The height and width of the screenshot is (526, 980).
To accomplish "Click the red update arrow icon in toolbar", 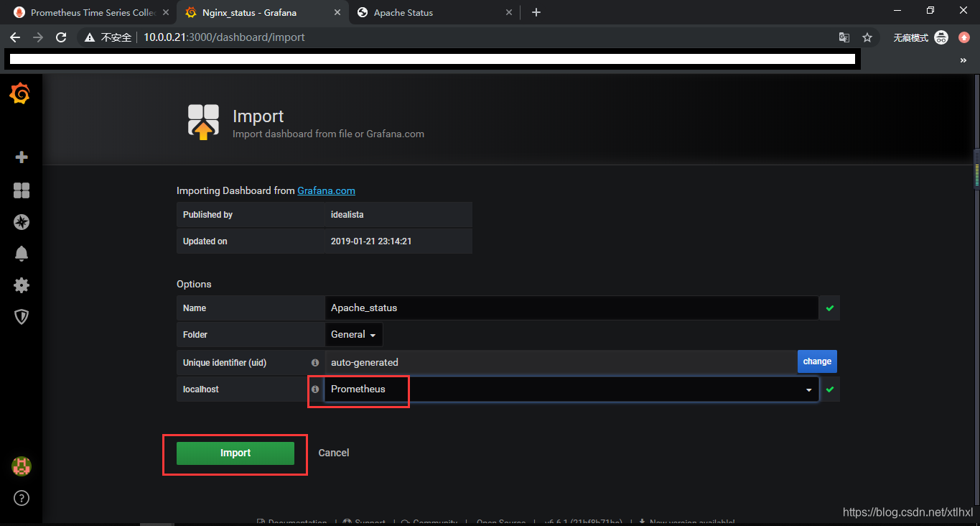I will coord(964,37).
